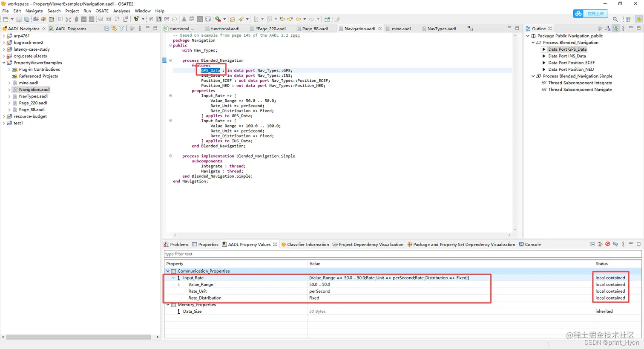Open the Classifier Information tab
This screenshot has width=644, height=349.
point(305,245)
